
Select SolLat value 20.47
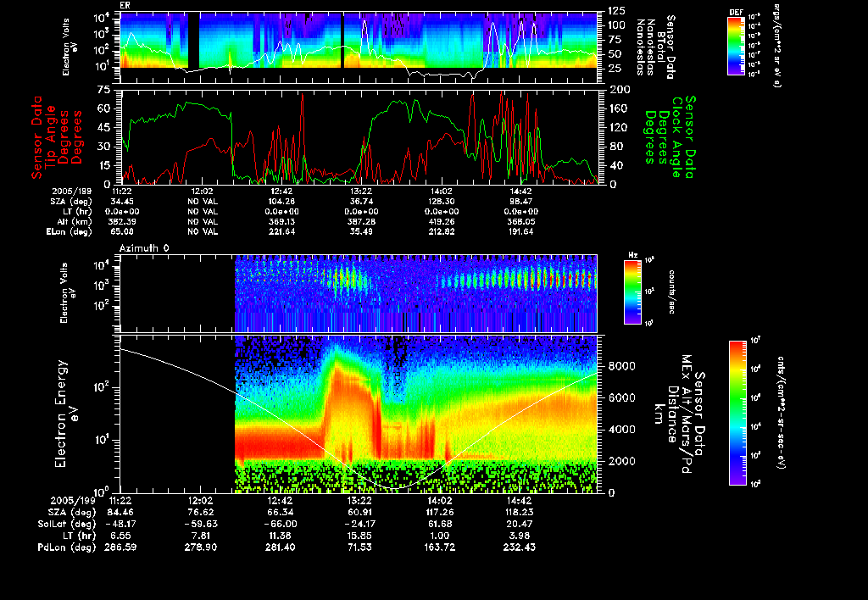tap(520, 525)
